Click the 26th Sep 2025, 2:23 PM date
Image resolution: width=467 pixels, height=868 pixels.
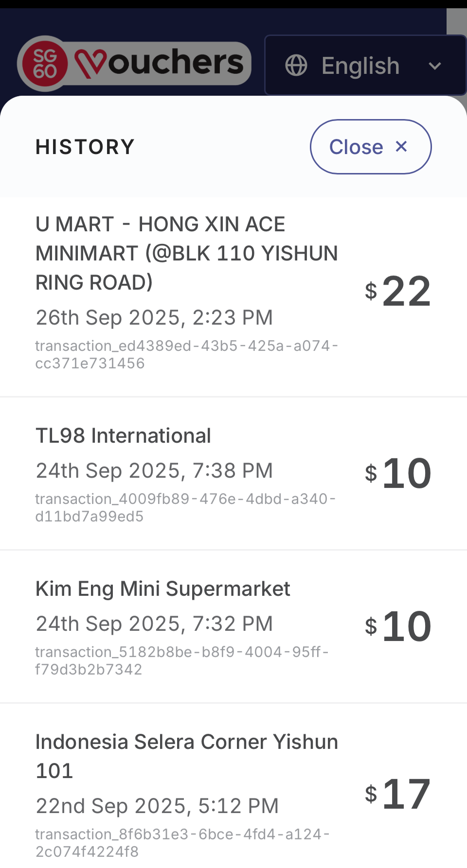(154, 317)
